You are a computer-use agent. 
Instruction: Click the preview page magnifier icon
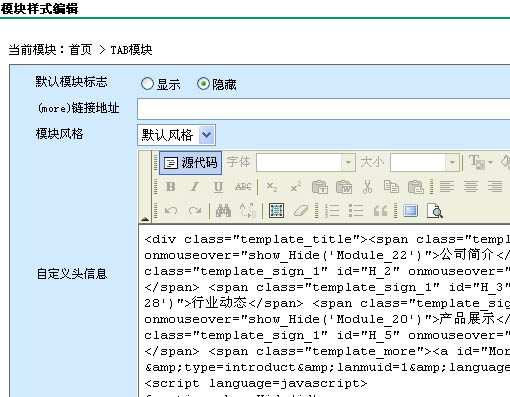pos(435,211)
